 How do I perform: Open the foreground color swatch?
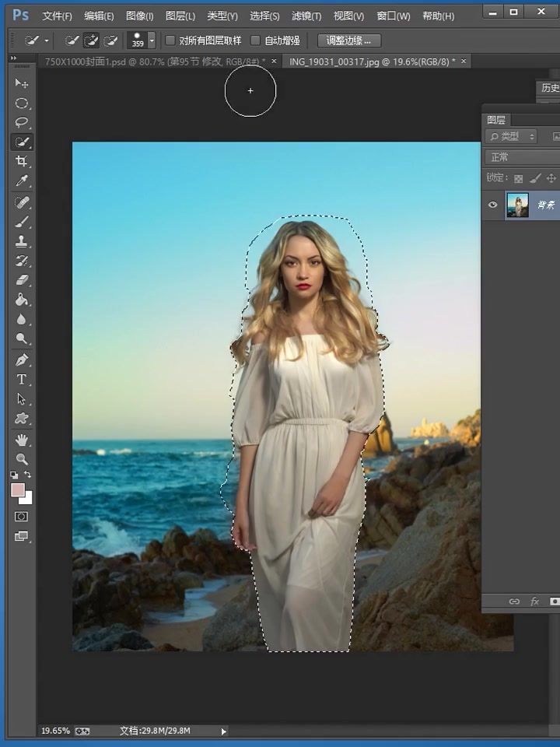tap(18, 489)
